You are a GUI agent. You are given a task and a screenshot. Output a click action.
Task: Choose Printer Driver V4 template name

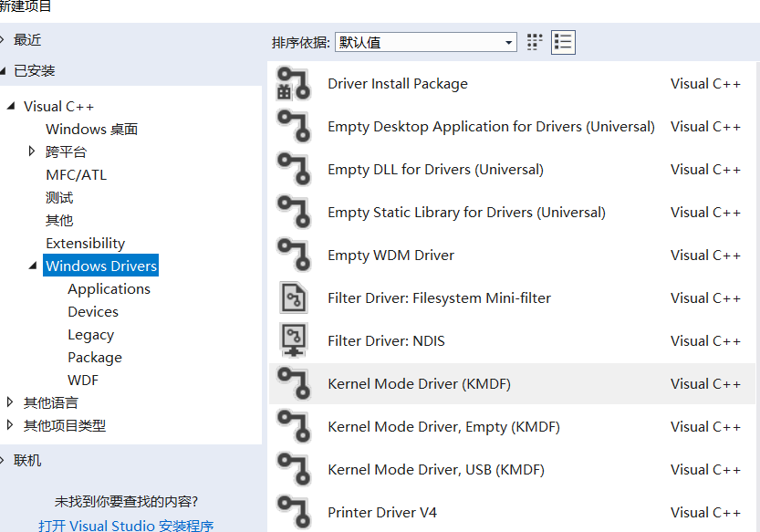382,512
